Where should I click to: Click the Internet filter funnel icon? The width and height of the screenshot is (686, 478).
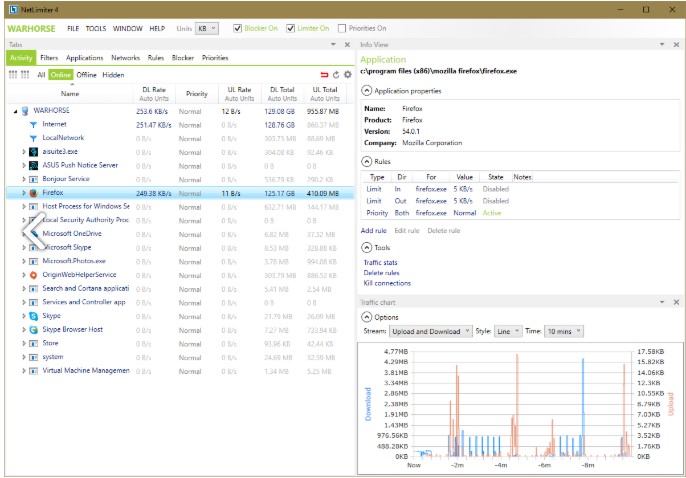[34, 124]
